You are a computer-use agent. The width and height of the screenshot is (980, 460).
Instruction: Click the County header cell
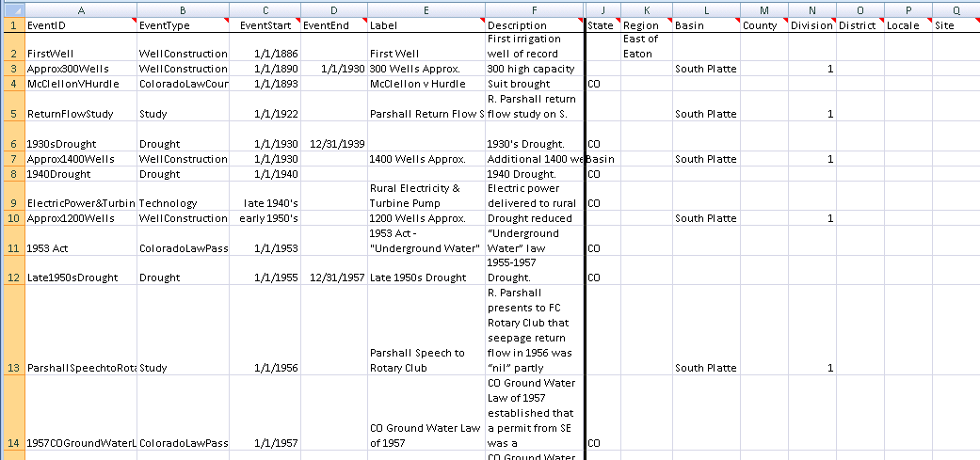tap(764, 25)
